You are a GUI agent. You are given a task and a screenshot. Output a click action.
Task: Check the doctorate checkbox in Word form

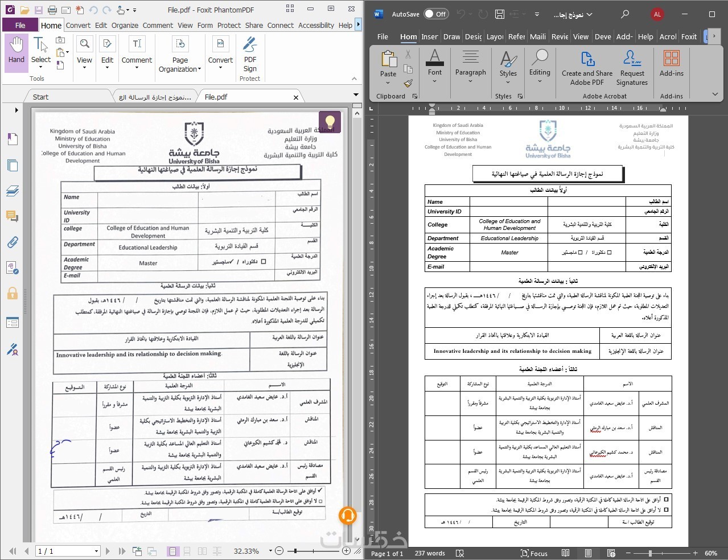pos(609,252)
